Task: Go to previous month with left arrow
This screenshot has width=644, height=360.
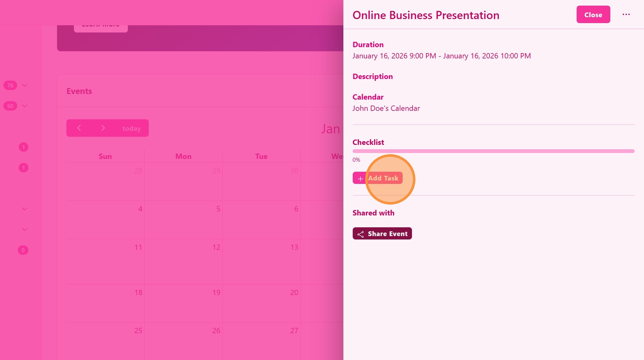Action: click(79, 128)
